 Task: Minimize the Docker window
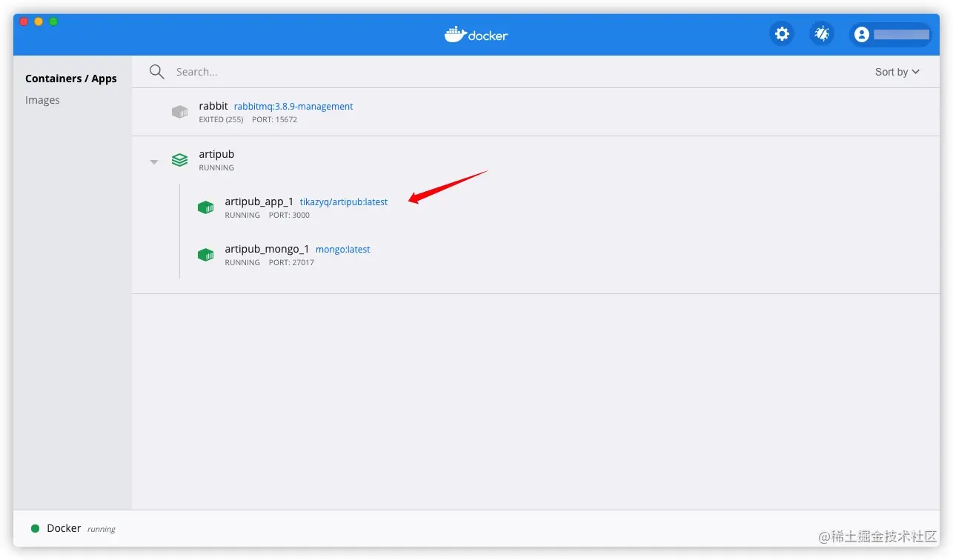[39, 21]
